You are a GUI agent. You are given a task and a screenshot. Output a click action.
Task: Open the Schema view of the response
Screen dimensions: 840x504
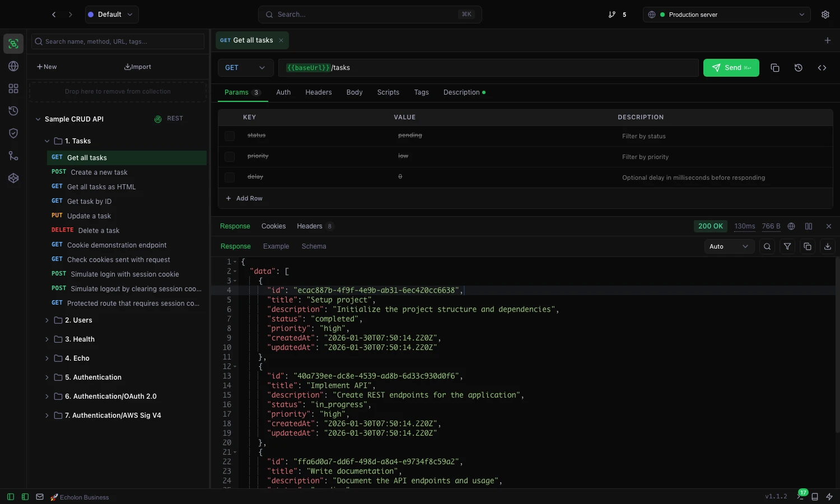(314, 246)
